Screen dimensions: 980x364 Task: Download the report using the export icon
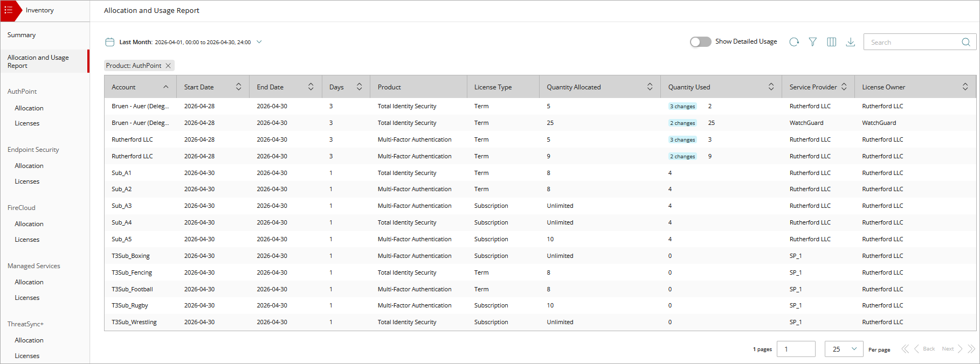click(851, 42)
